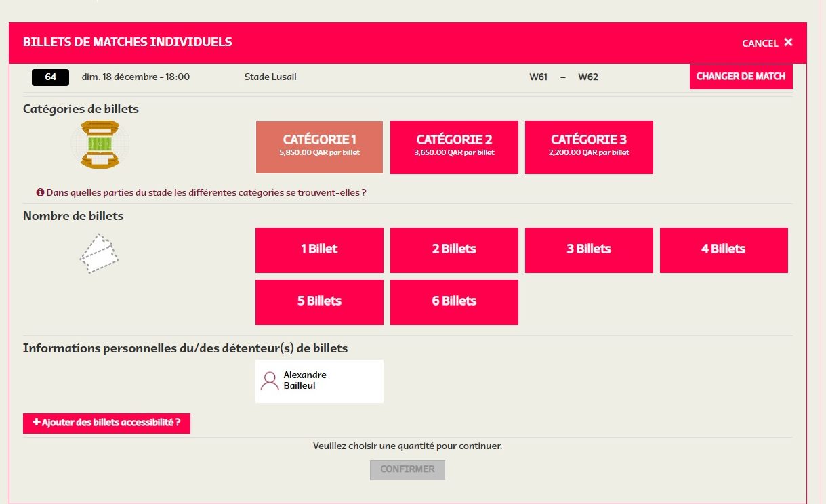Viewport: 826px width, 504px height.
Task: Click the Alexandre Bailleul ticket holder card
Action: 319,381
